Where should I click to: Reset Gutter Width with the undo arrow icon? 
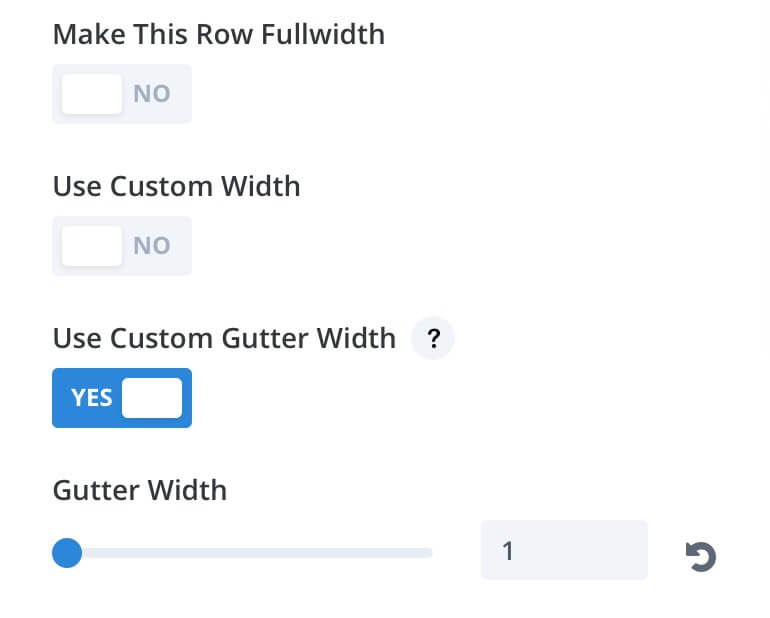click(701, 557)
